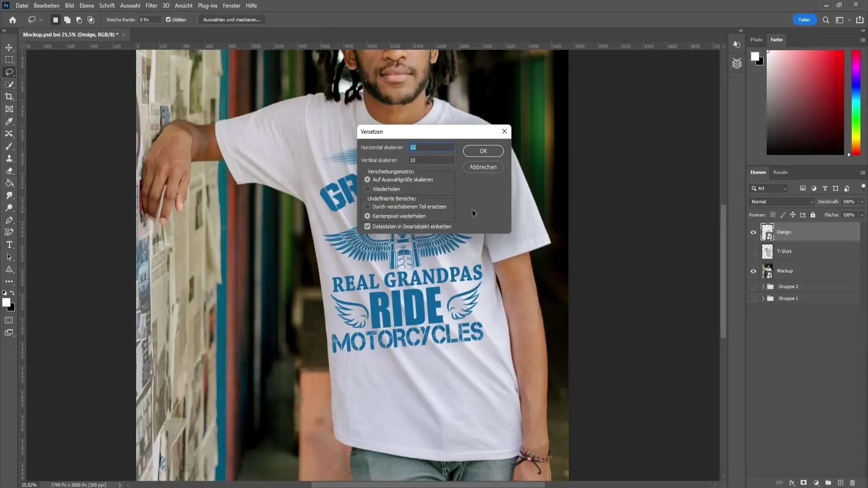868x488 pixels.
Task: Select Auf Auswahlgröße skalieren radio button
Action: click(367, 180)
